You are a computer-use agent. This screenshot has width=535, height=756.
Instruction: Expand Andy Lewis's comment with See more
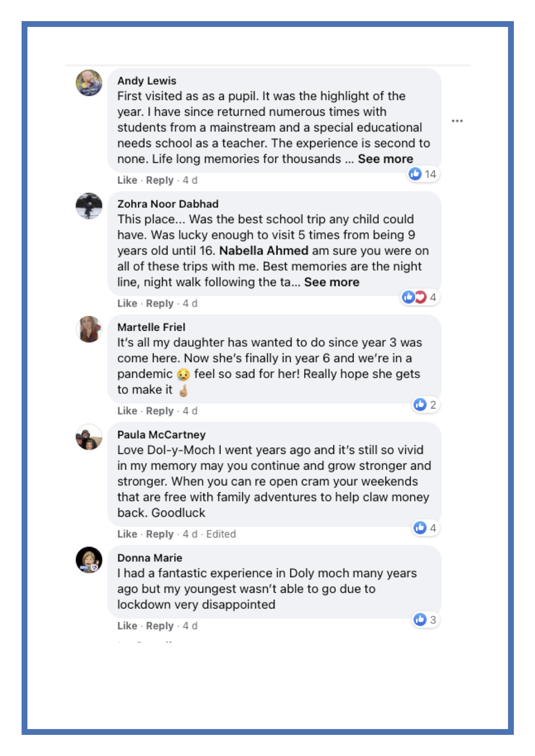385,159
